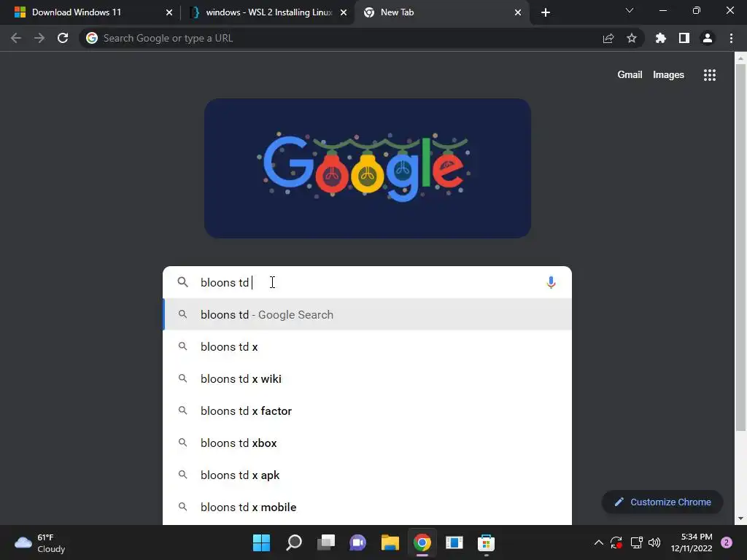The width and height of the screenshot is (747, 560).
Task: Open Task View on the taskbar
Action: pyautogui.click(x=326, y=542)
